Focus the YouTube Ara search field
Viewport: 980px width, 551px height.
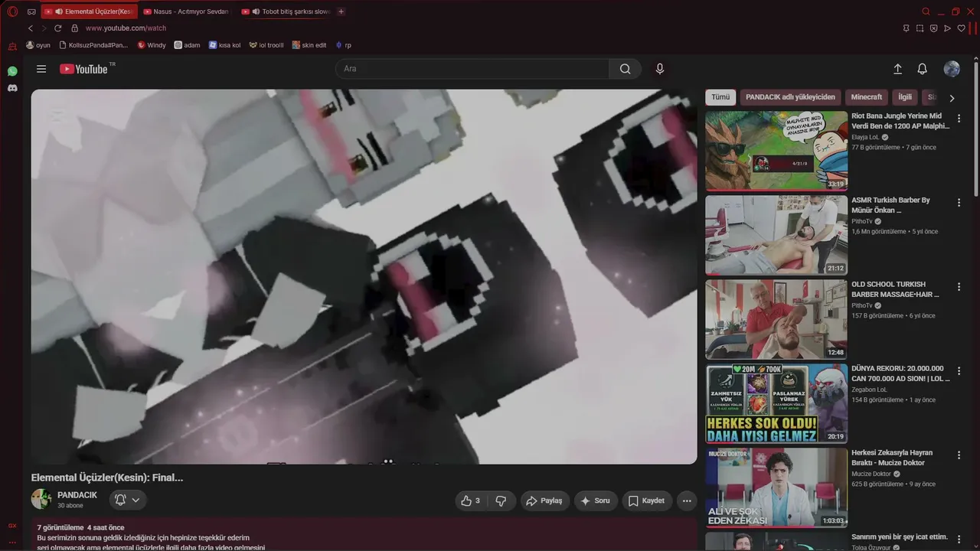point(472,69)
